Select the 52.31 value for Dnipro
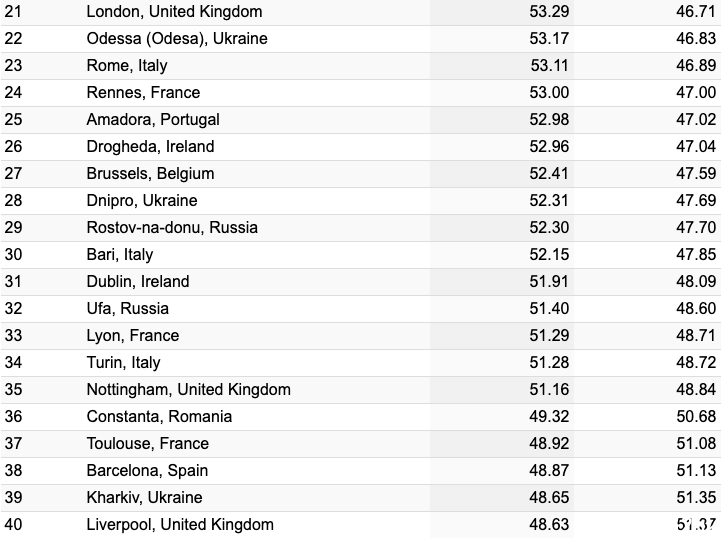724x538 pixels. coord(549,200)
